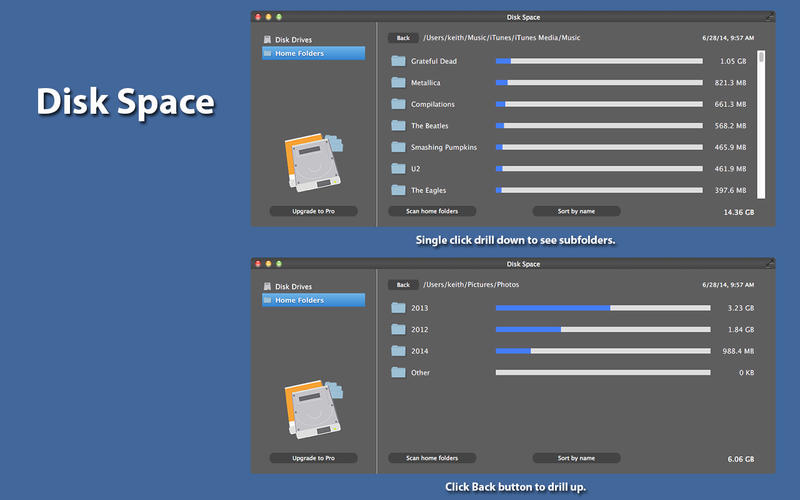Click Sort by name in top window

point(576,211)
